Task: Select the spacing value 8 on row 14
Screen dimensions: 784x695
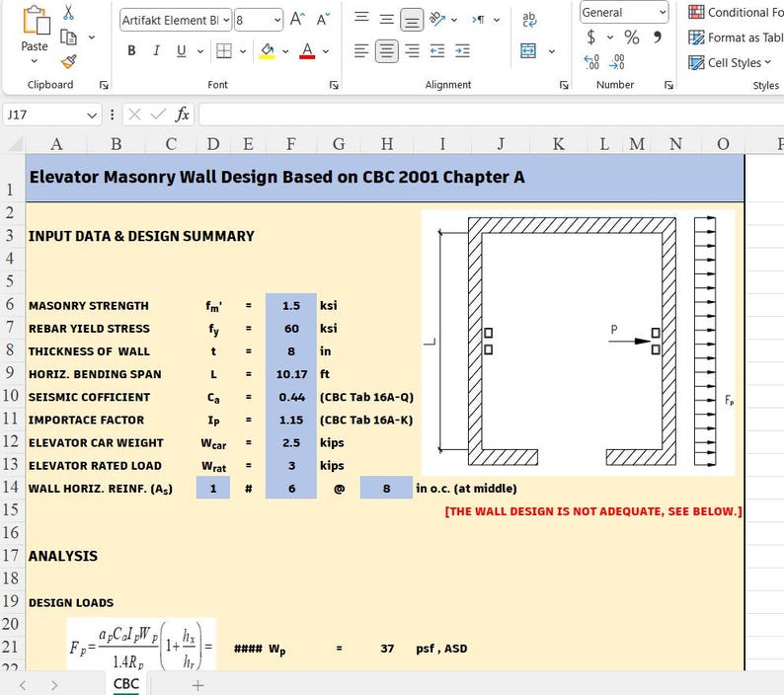Action: [x=386, y=489]
